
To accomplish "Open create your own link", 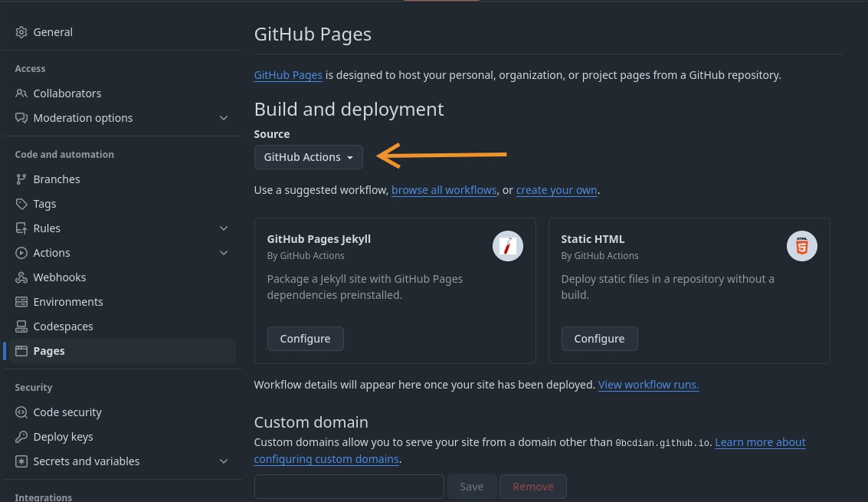I will [x=556, y=190].
